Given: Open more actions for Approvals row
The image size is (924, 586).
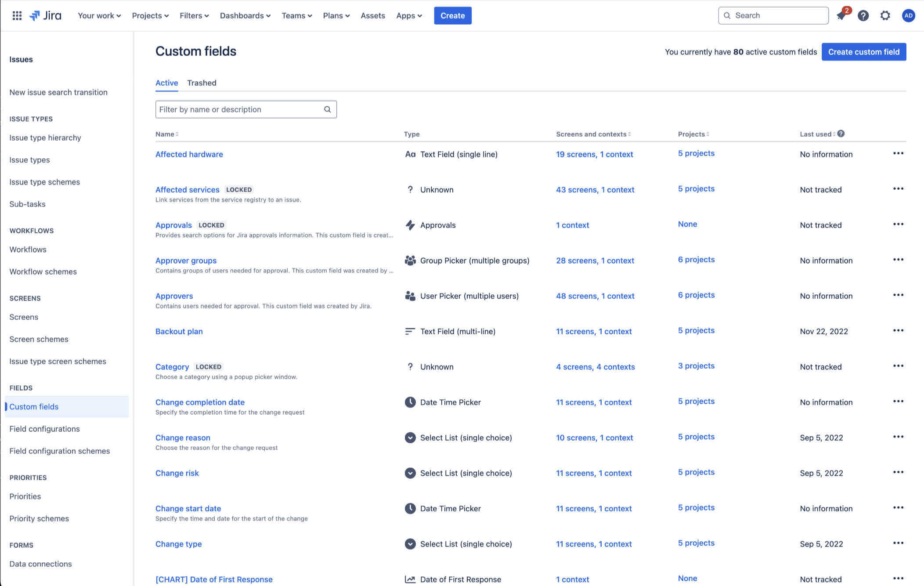Looking at the screenshot, I should [x=898, y=224].
